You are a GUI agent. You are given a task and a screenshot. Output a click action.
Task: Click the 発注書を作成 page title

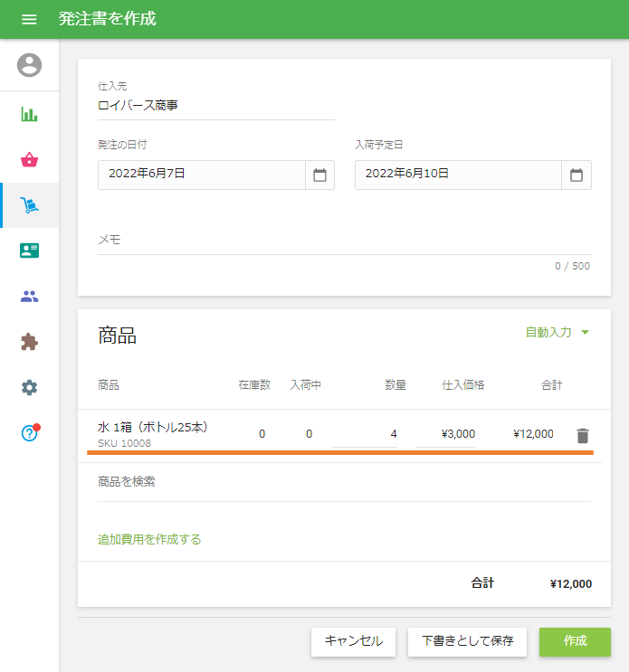click(107, 19)
